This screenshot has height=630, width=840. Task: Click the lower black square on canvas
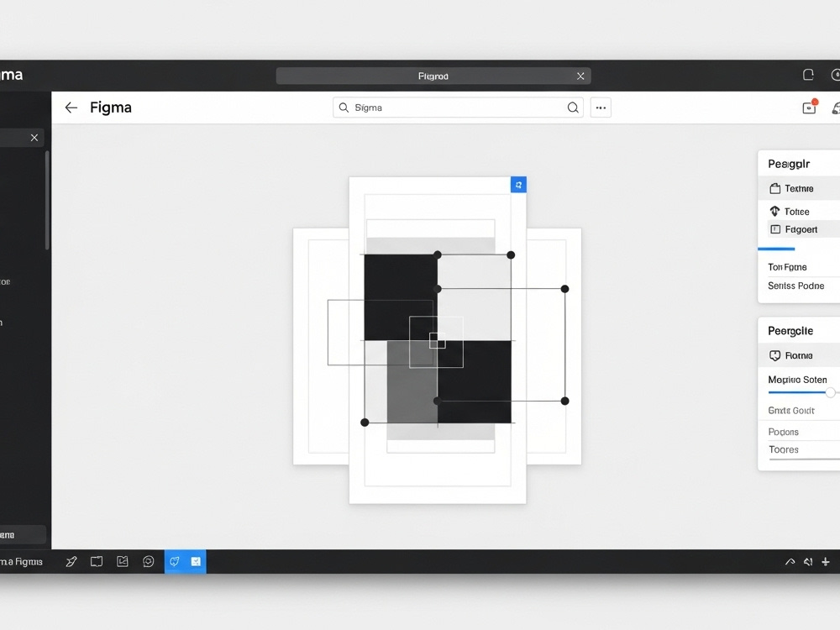point(474,382)
